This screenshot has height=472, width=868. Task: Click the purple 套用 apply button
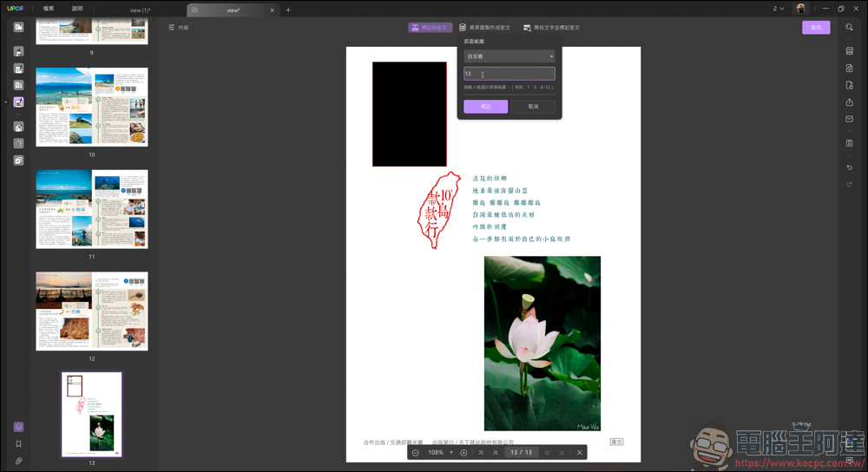(x=816, y=28)
